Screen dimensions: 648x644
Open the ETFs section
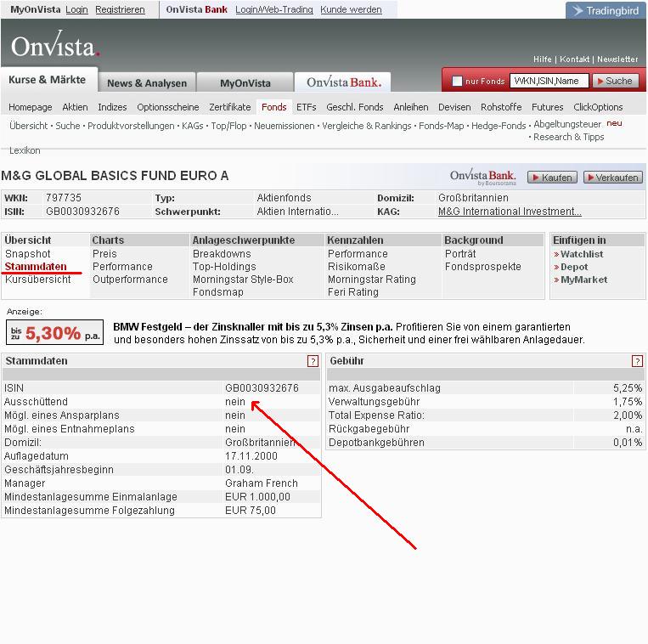point(307,107)
